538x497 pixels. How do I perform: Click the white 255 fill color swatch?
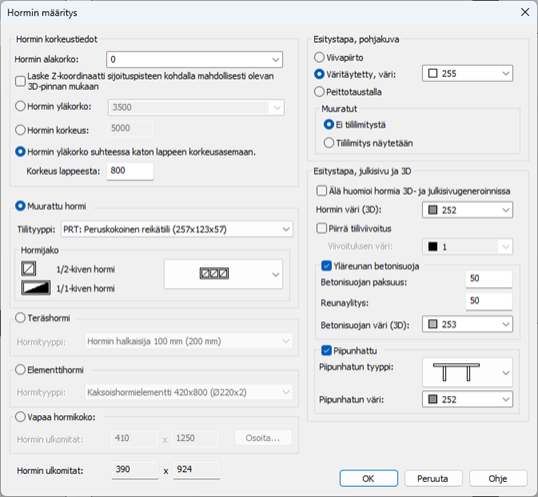(433, 73)
